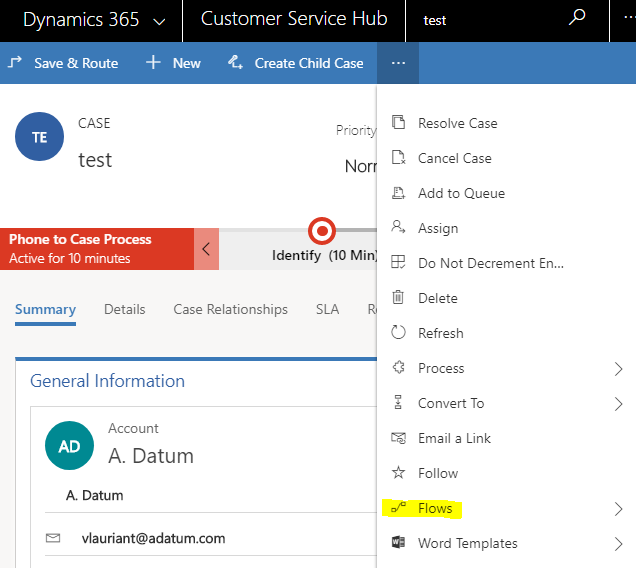Click Save & Route button label
The width and height of the screenshot is (636, 568).
(x=76, y=63)
